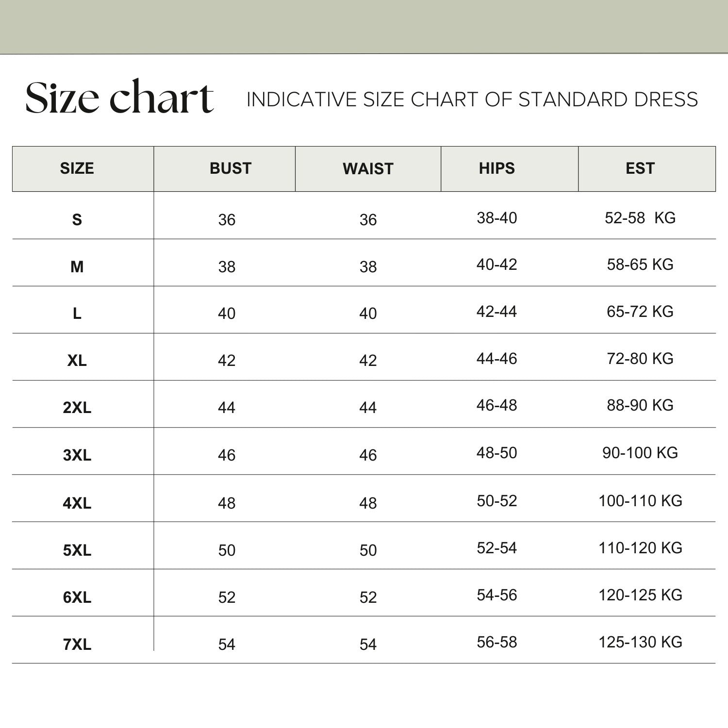Click the 90-100 KG weight estimate
Viewport: 728px width, 728px height.
click(x=640, y=453)
